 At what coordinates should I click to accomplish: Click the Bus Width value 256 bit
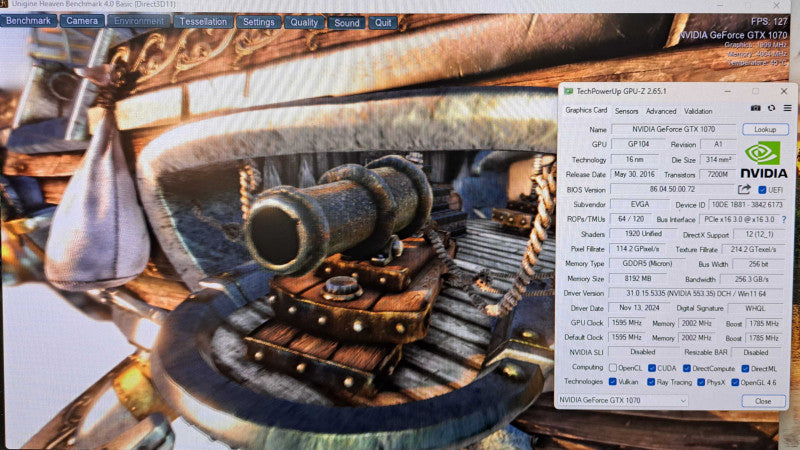(758, 264)
